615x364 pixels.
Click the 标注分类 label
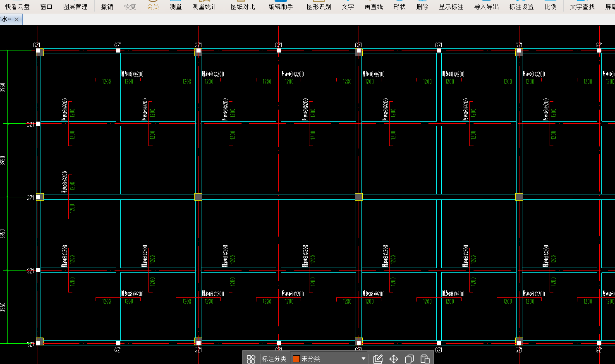(274, 359)
